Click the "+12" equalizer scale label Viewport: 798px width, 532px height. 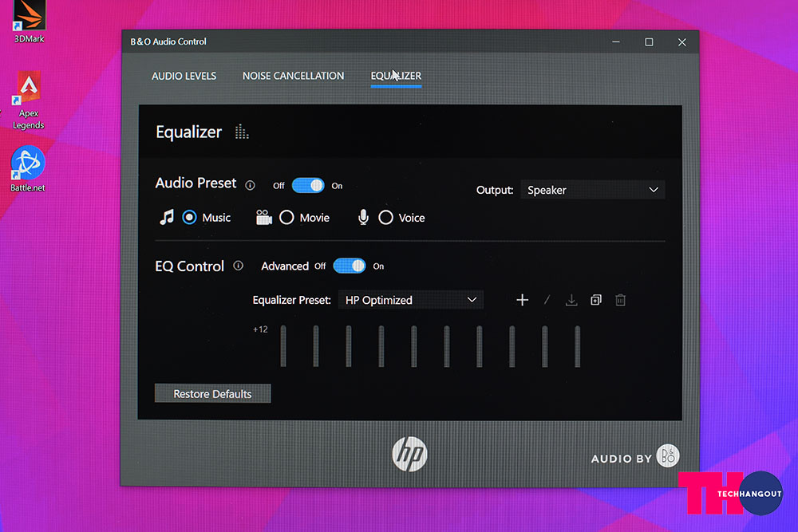click(x=260, y=329)
